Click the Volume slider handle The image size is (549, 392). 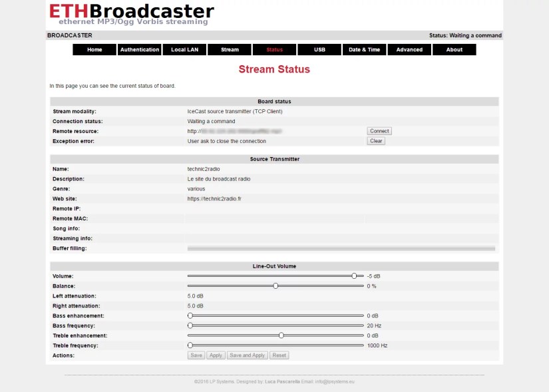(x=354, y=276)
